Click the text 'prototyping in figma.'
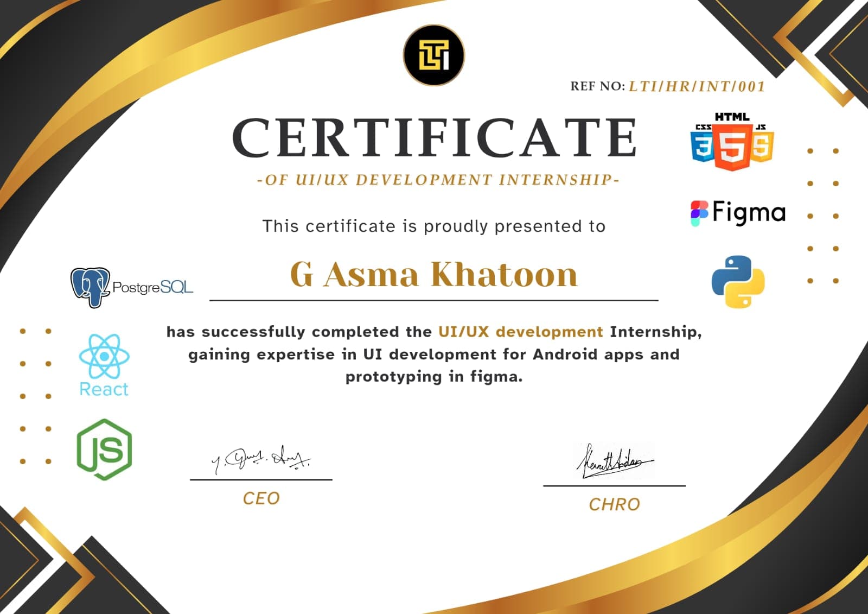This screenshot has width=868, height=614. tap(434, 377)
